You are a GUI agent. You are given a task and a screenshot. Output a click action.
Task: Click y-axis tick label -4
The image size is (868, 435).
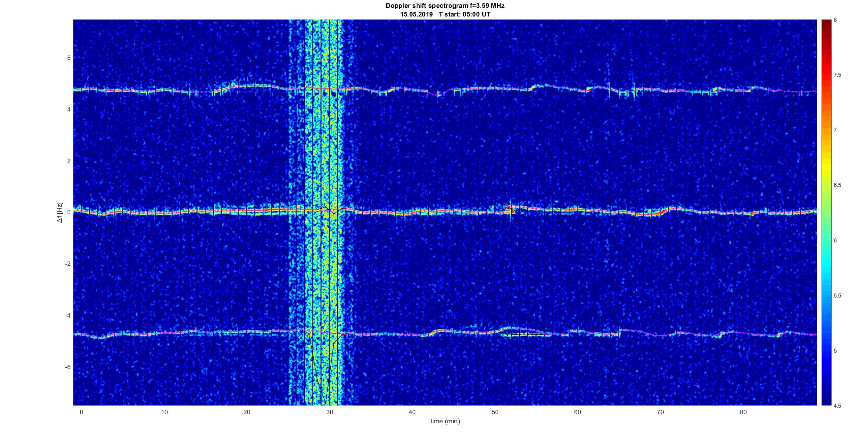pos(67,315)
